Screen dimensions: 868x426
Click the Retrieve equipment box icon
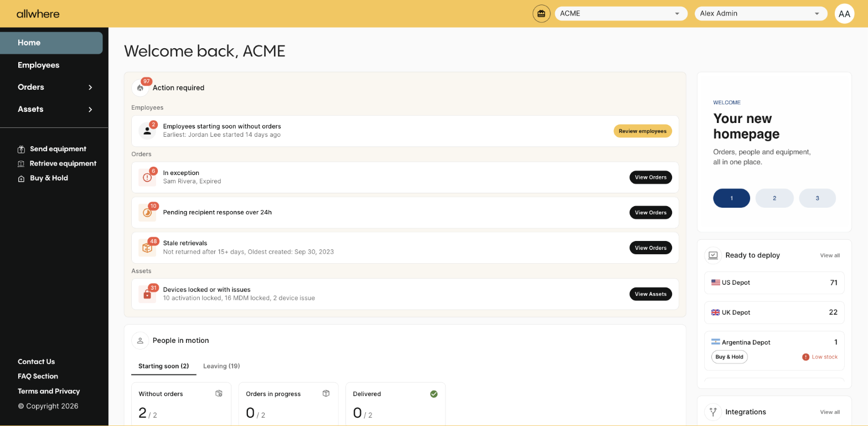pyautogui.click(x=22, y=163)
